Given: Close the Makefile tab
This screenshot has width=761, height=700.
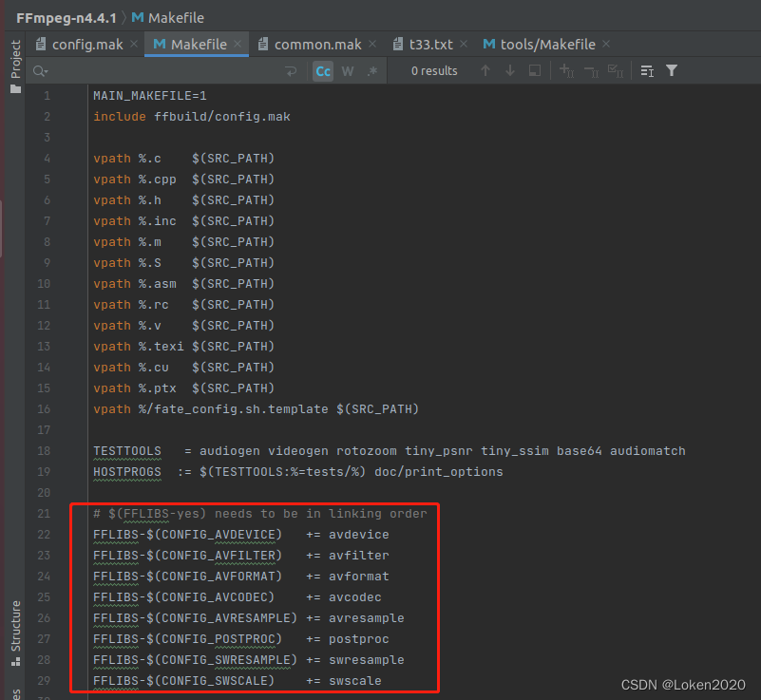Looking at the screenshot, I should 238,44.
